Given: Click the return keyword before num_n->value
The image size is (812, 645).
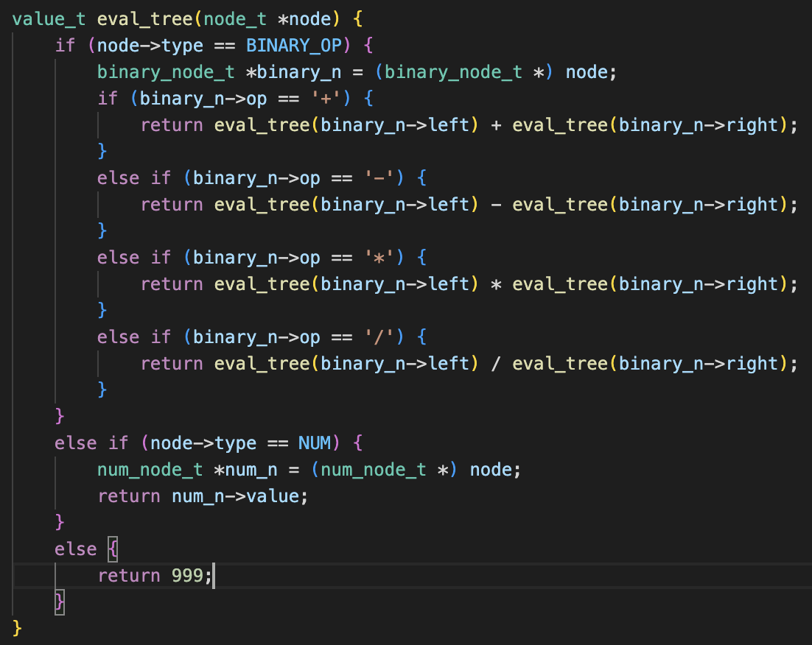Looking at the screenshot, I should tap(128, 496).
